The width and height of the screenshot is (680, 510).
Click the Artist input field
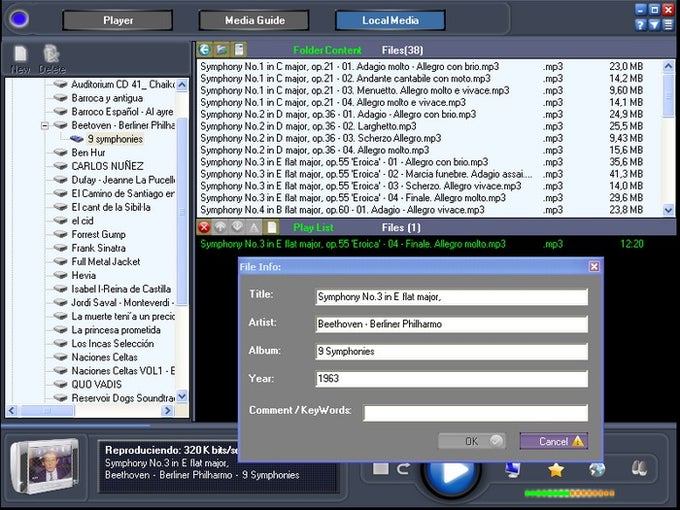pyautogui.click(x=451, y=324)
